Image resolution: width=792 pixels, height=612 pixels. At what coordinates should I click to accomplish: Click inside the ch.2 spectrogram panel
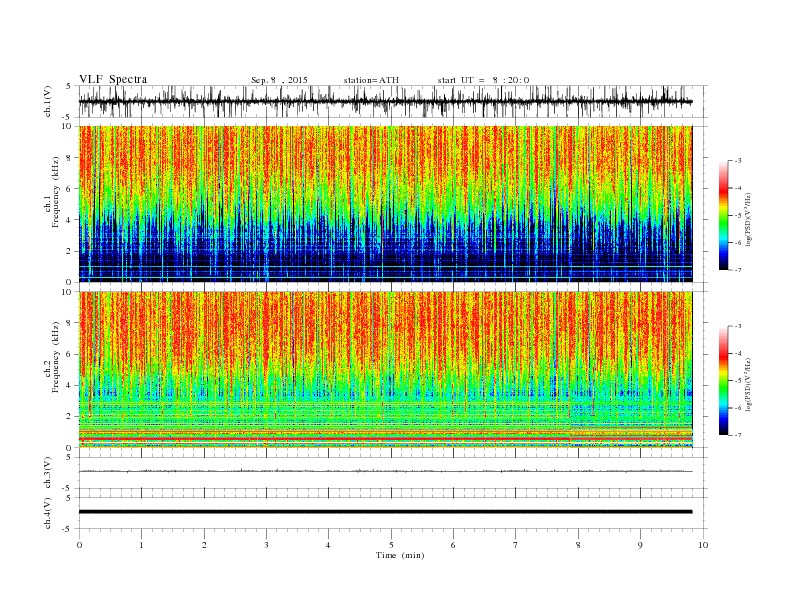click(385, 370)
